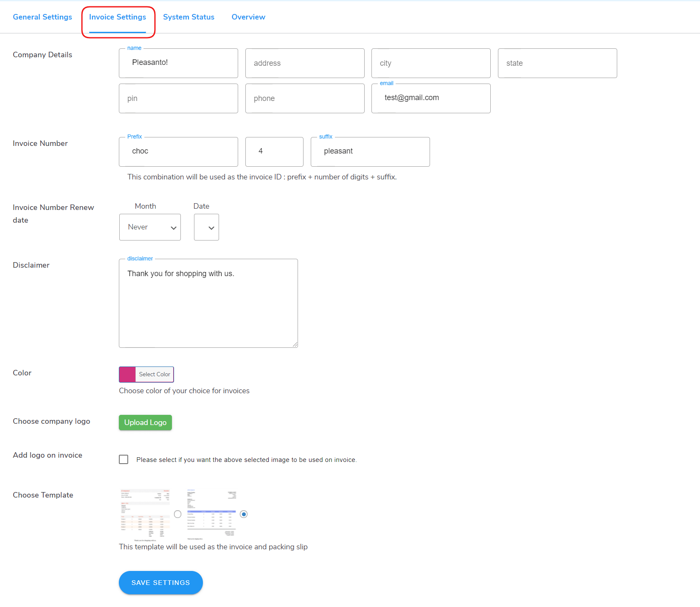Viewport: 700px width, 607px height.
Task: Click the company name field showing Pleasanto!
Action: (178, 63)
